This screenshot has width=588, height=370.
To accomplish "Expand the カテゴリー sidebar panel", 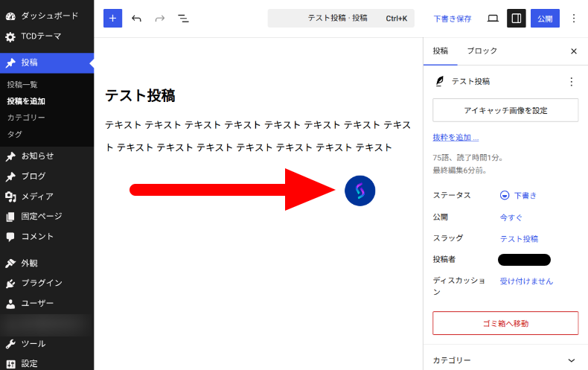I will tap(505, 360).
